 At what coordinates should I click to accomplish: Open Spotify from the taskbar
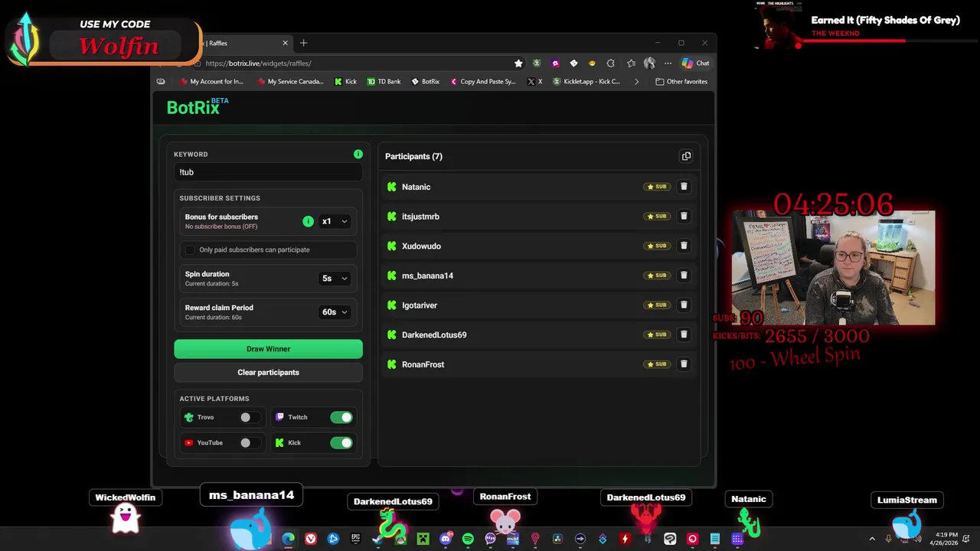coord(468,539)
